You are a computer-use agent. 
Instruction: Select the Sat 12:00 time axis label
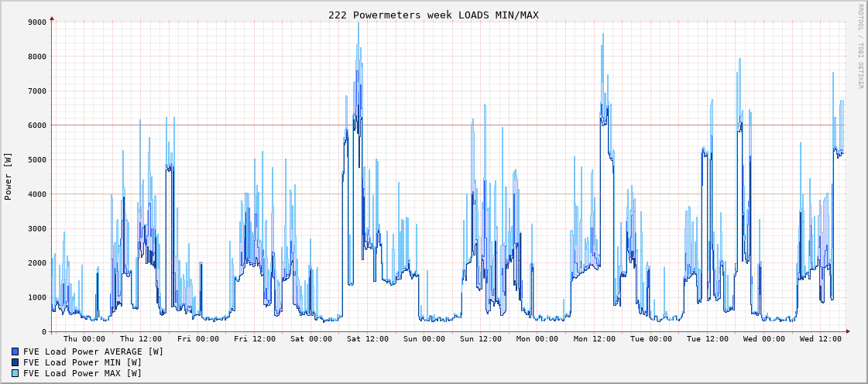(368, 339)
